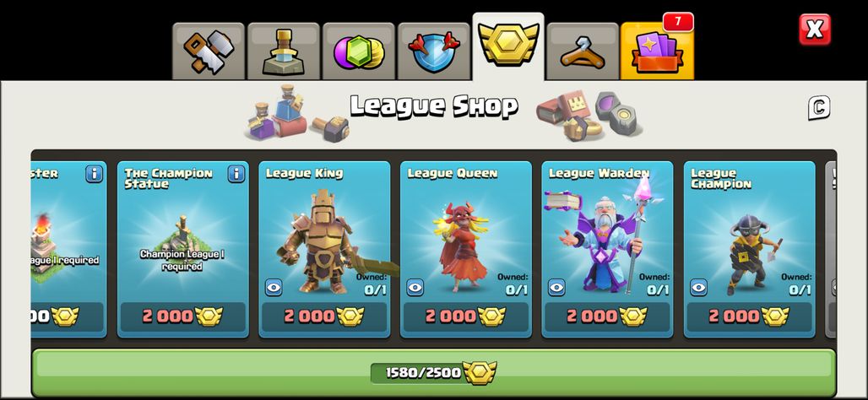This screenshot has height=400, width=868.
Task: Click the 1580/2500 league medals progress bar
Action: click(x=433, y=372)
